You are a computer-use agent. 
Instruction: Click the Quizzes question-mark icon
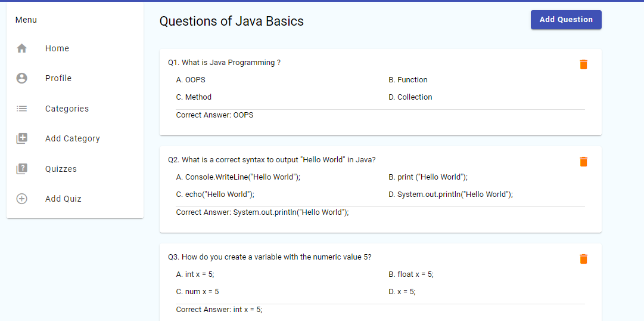tap(22, 169)
